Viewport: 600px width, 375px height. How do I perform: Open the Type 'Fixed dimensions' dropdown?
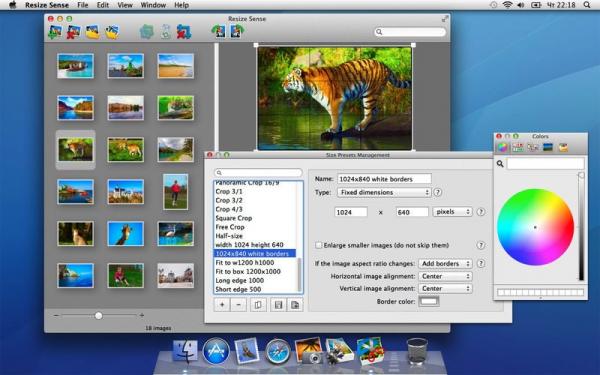pos(384,192)
